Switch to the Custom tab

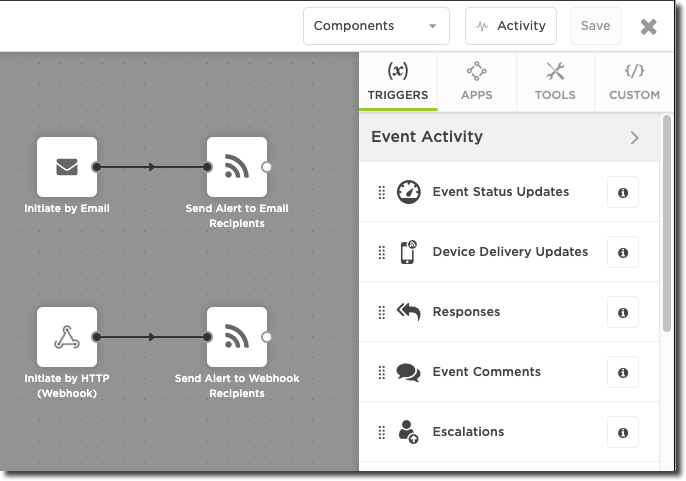(x=634, y=81)
